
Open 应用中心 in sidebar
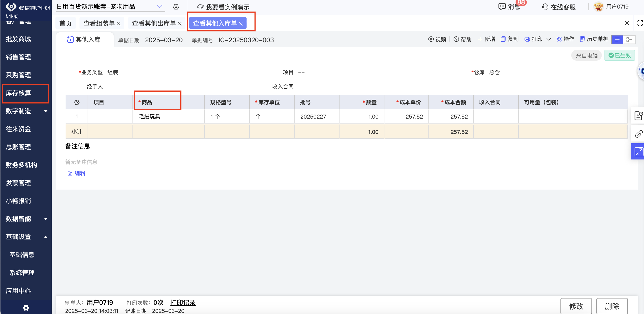point(18,290)
